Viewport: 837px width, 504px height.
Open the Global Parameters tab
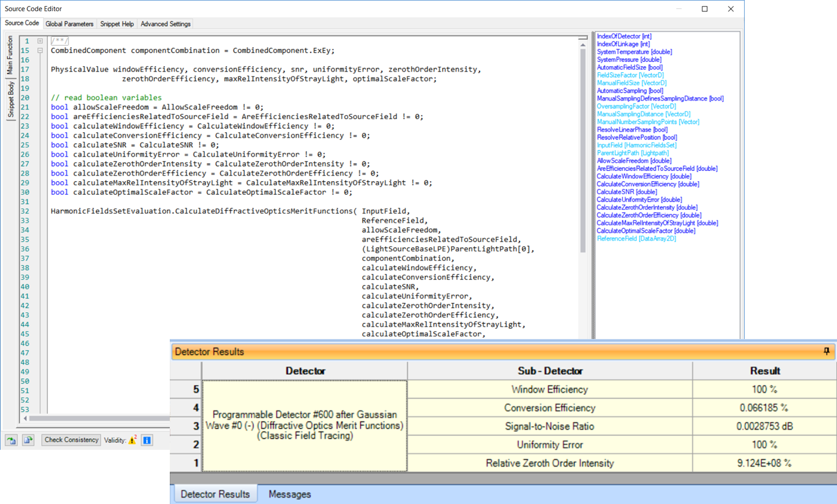tap(69, 24)
